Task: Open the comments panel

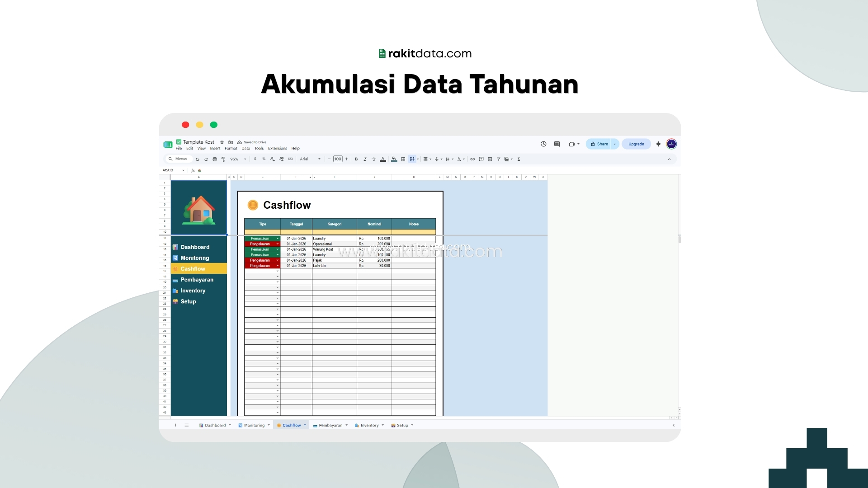Action: [x=557, y=144]
